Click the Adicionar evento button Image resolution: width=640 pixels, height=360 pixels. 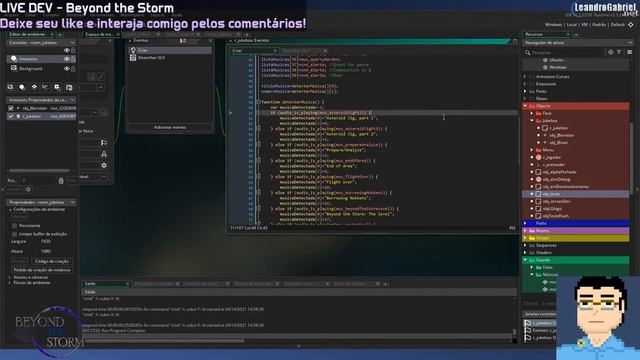point(170,127)
